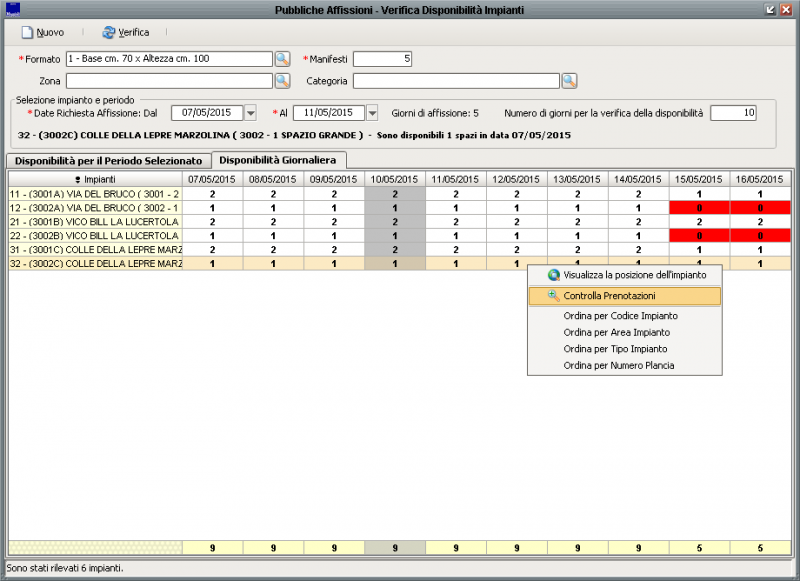Switch to Disponibilità per il Periodo Selezionato tab
Viewport: 800px width, 581px height.
[x=108, y=160]
